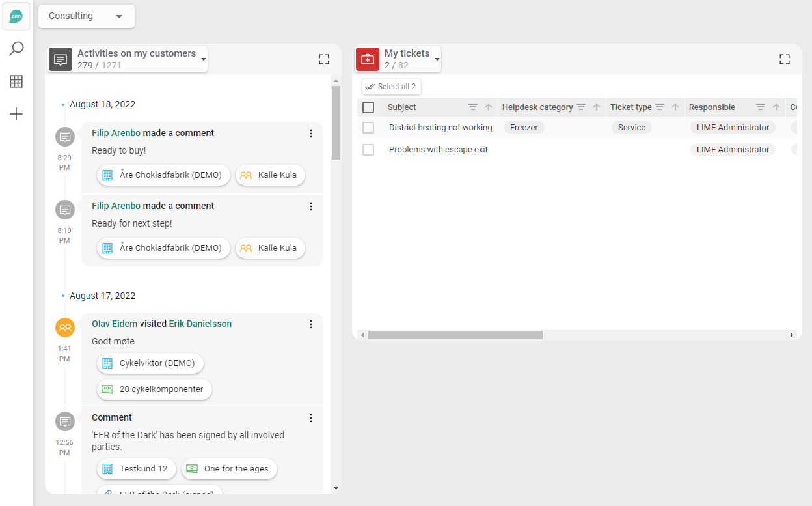This screenshot has height=506, width=812.
Task: Open options menu for 'Ready to buy!' comment
Action: [x=311, y=134]
